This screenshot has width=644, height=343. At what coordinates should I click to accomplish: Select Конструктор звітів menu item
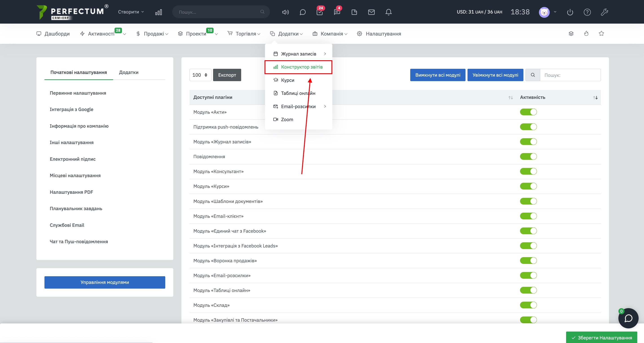(x=302, y=67)
